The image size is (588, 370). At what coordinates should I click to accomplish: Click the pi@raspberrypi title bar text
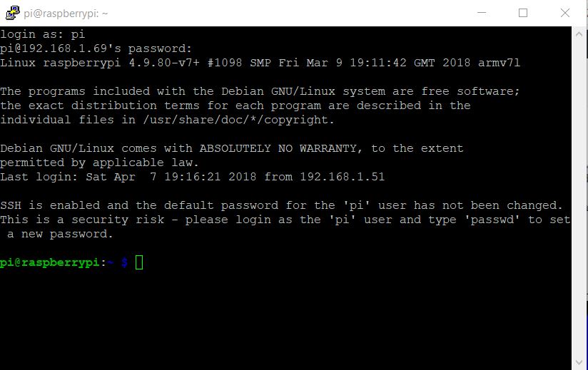coord(66,14)
